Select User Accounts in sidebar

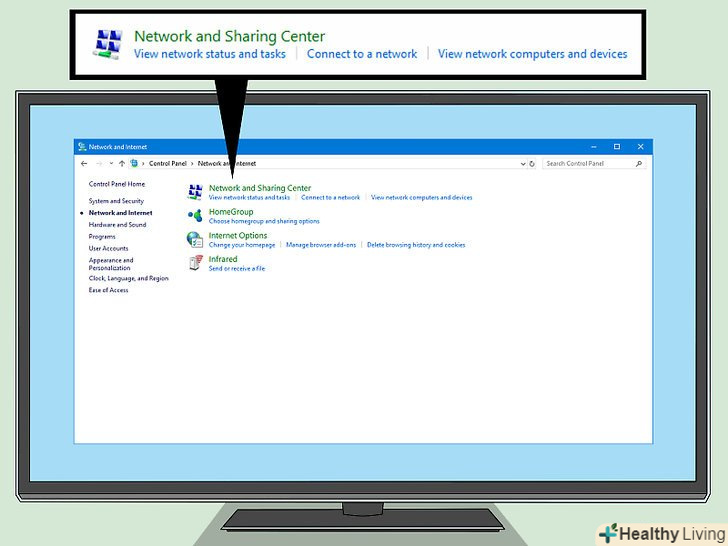click(108, 248)
